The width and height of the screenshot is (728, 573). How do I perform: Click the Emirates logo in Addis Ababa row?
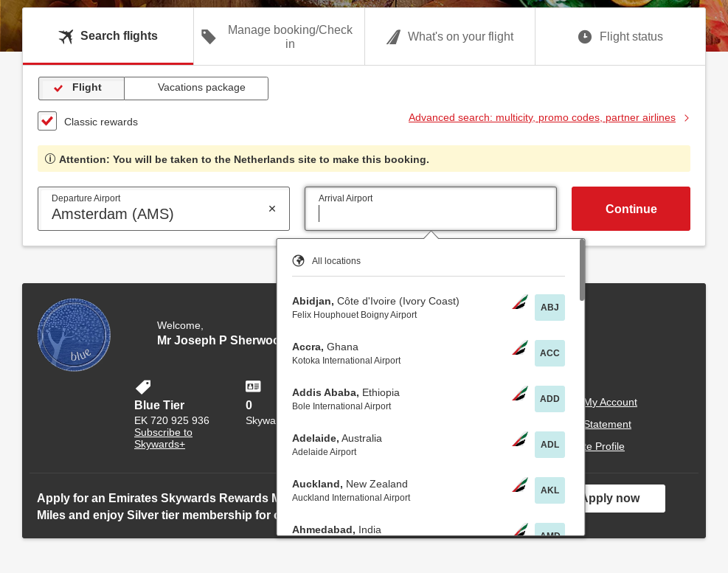[520, 395]
